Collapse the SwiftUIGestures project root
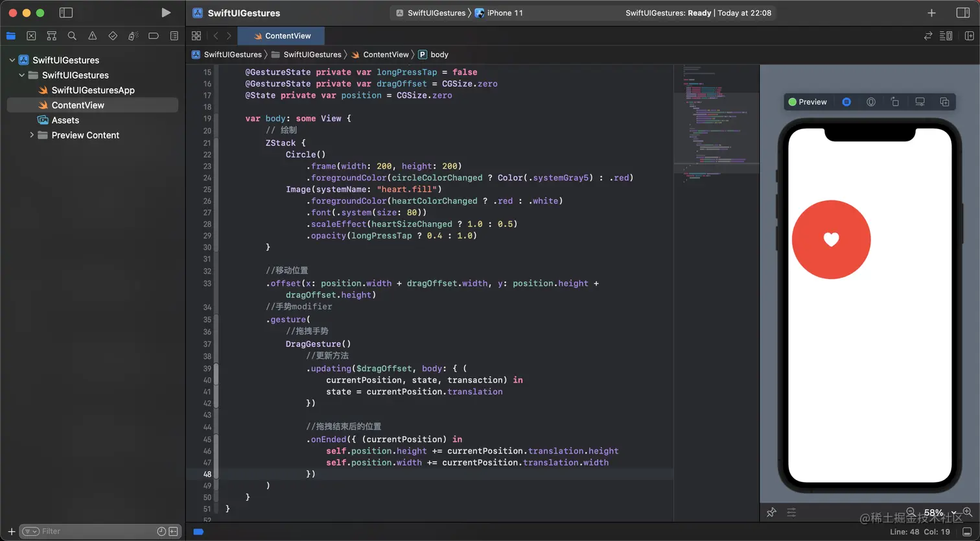This screenshot has width=980, height=541. [x=12, y=60]
